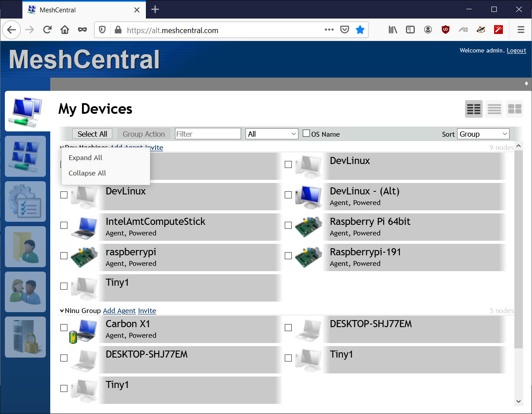
Task: Check the raspberrypi checkbox
Action: point(64,256)
